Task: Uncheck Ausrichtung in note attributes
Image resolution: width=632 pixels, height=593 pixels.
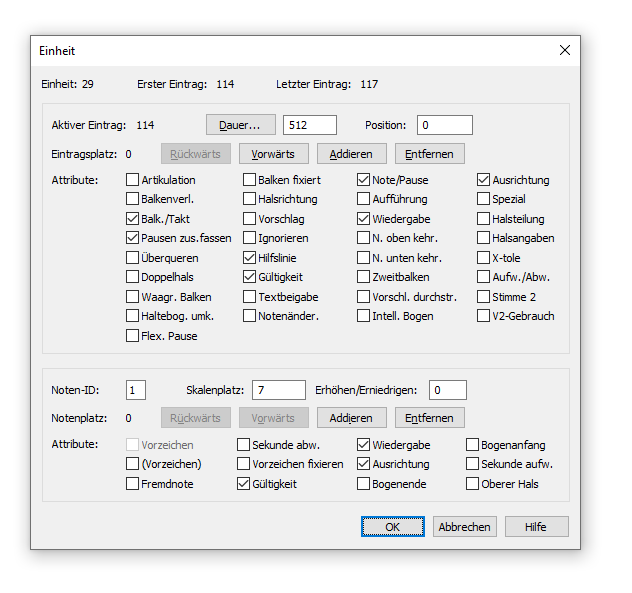Action: [x=363, y=464]
